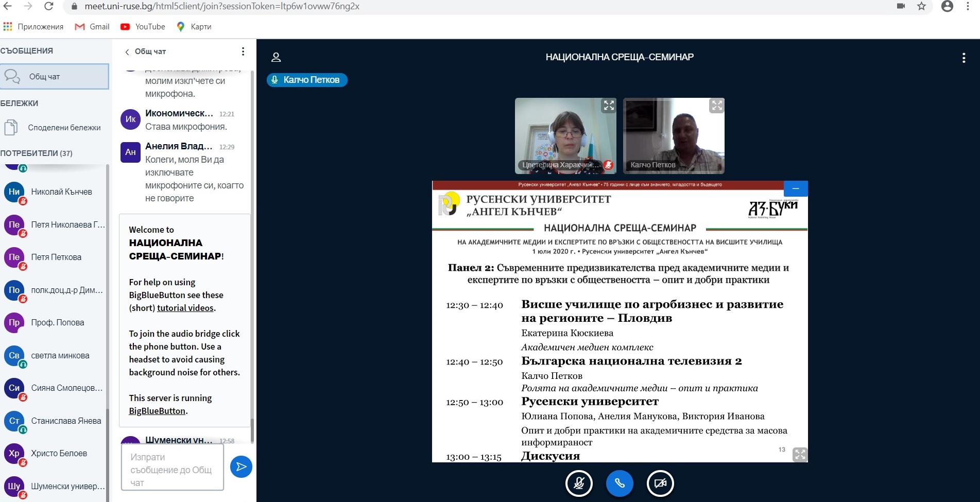
Task: Click the НАЦИОНАЛНА СРЕЩА-СЕМИНАР meeting title
Action: tap(620, 57)
